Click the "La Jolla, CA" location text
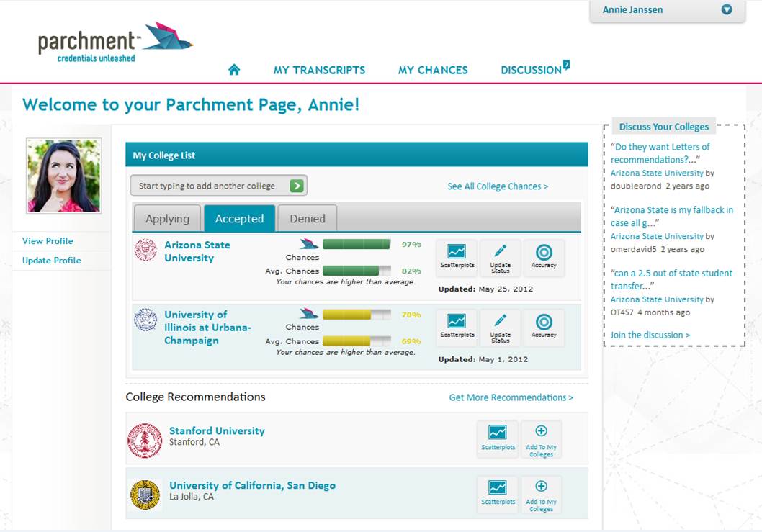The width and height of the screenshot is (762, 532). (x=192, y=497)
